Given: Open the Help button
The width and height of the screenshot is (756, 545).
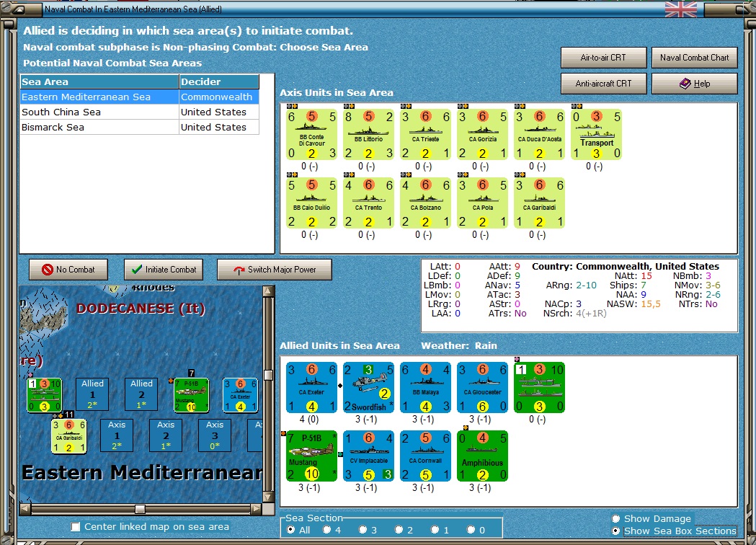Looking at the screenshot, I should pos(694,84).
